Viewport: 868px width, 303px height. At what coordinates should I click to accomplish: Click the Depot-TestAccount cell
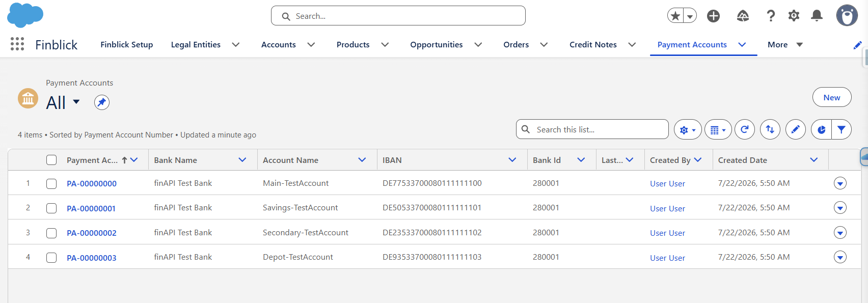tap(298, 257)
